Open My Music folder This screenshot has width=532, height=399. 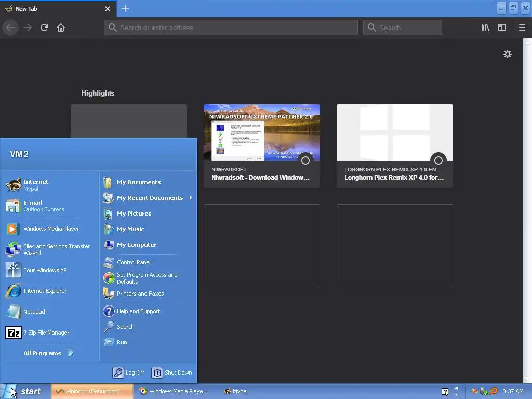(148, 229)
